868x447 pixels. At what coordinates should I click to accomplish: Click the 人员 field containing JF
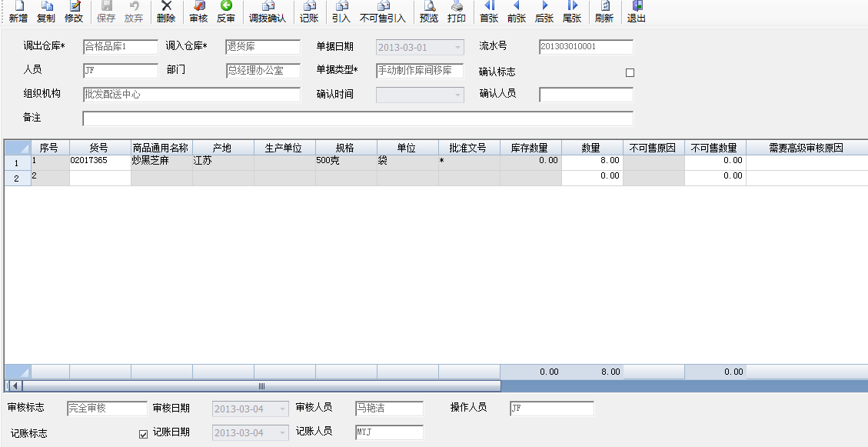pos(121,70)
